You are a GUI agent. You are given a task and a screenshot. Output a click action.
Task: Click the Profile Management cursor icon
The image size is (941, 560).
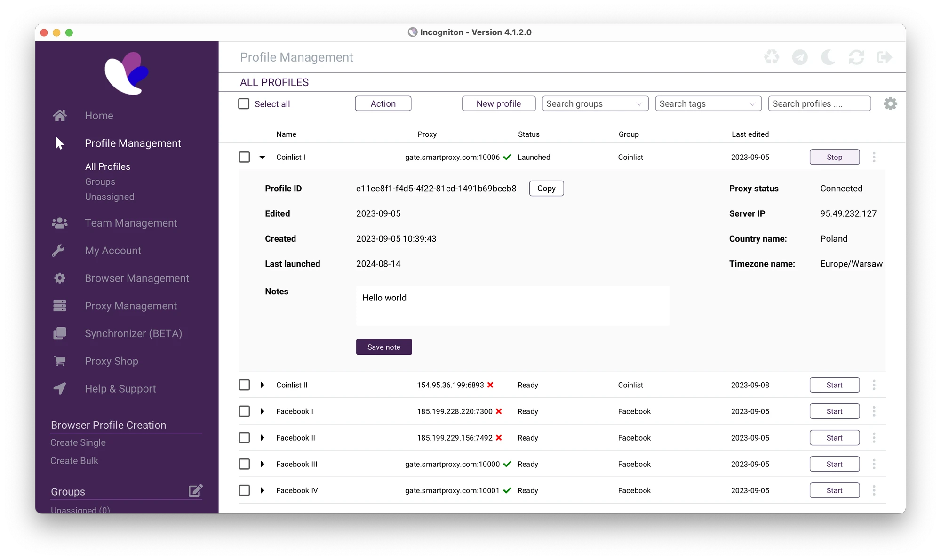point(59,143)
